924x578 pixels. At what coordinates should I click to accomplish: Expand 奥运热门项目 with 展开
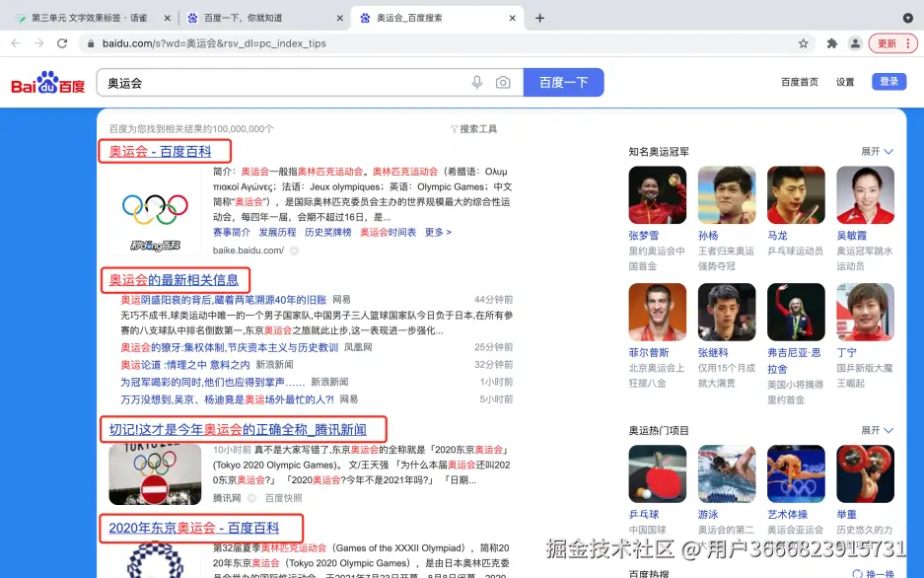pos(877,430)
